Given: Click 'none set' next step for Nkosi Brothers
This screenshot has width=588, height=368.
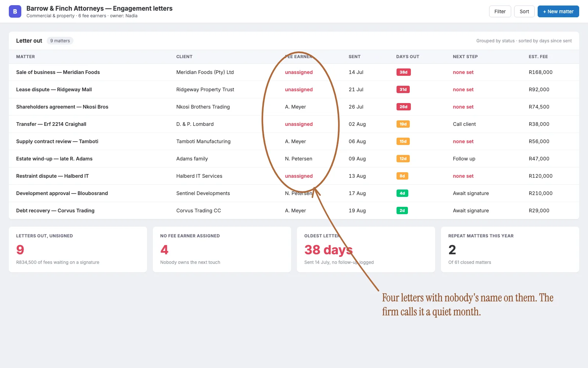Looking at the screenshot, I should point(463,107).
